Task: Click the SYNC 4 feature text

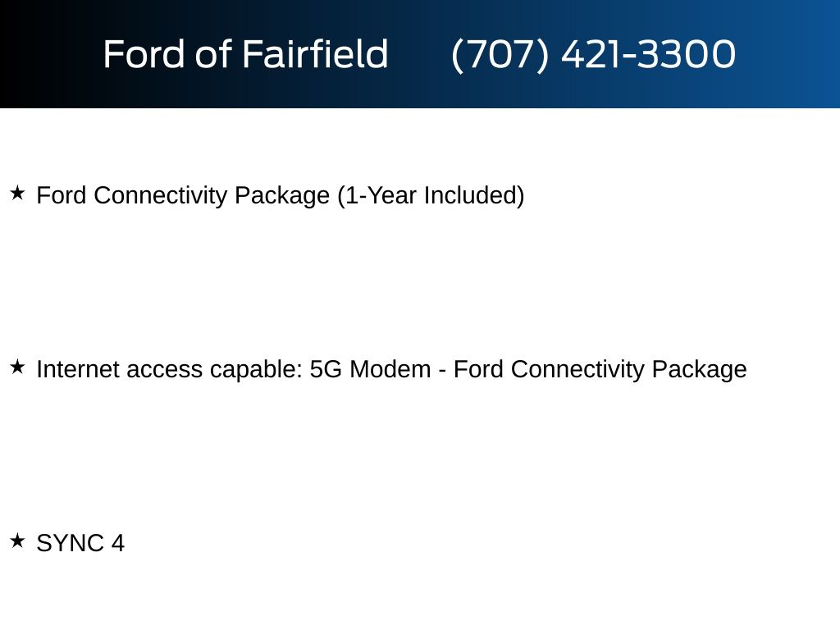Action: (80, 543)
